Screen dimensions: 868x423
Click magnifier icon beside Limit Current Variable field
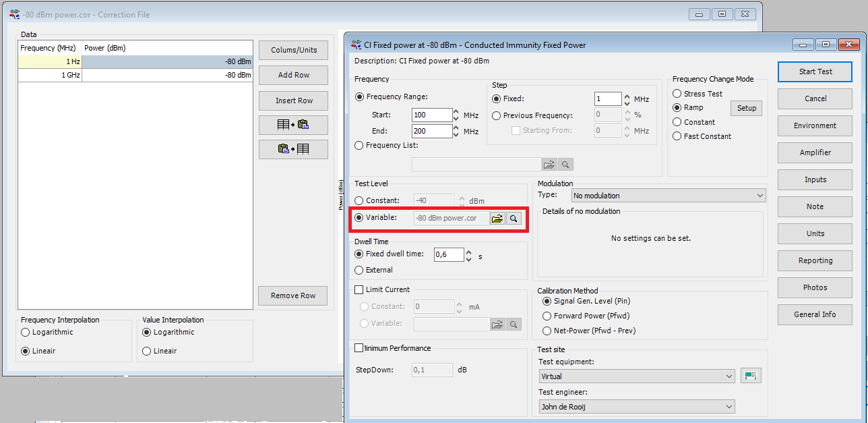pos(514,325)
